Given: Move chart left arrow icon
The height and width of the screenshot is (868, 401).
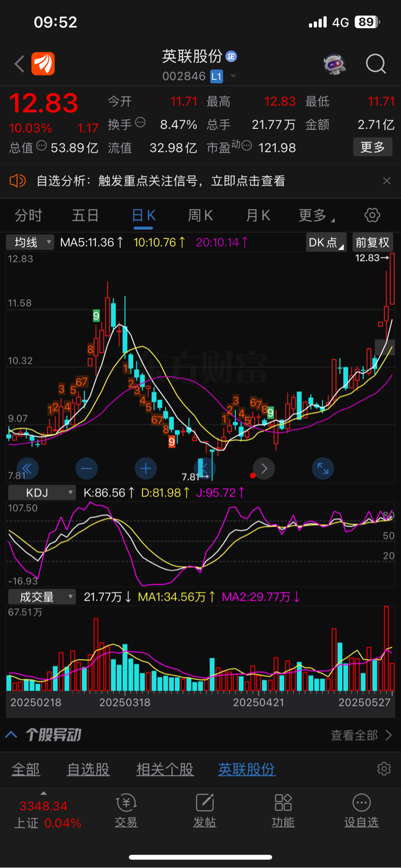Looking at the screenshot, I should [205, 468].
